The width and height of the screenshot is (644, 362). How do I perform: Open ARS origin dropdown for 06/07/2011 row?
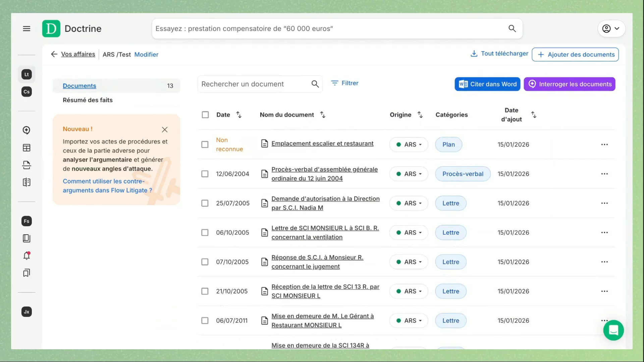coord(409,321)
